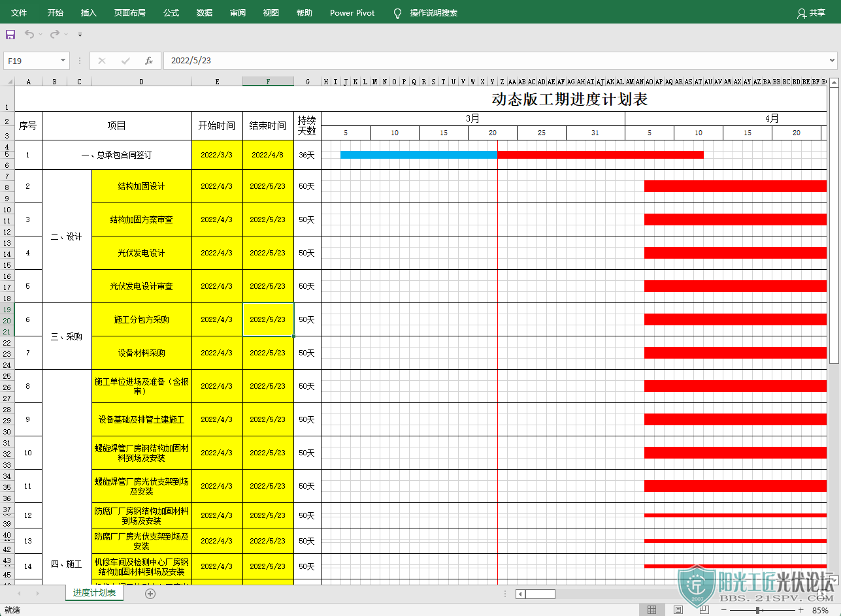This screenshot has height=616, width=841.
Task: Click the blue Gantt bar in row 1
Action: (x=419, y=155)
